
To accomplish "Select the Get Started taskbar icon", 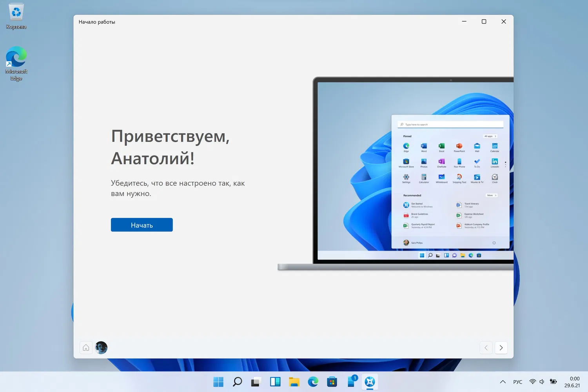I will (x=370, y=382).
